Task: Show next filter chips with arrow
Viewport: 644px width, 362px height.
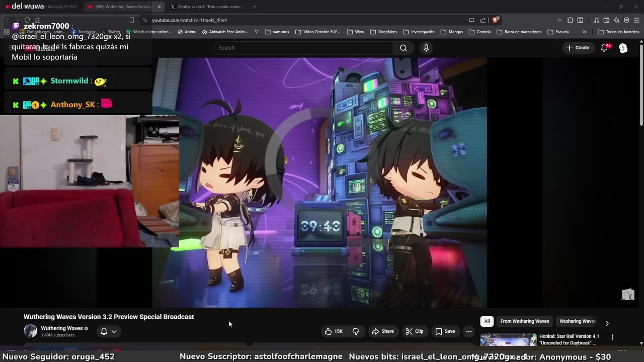Action: pos(607,323)
